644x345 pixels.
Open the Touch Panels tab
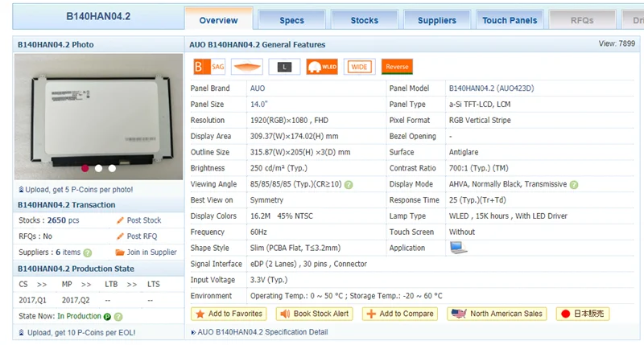510,20
